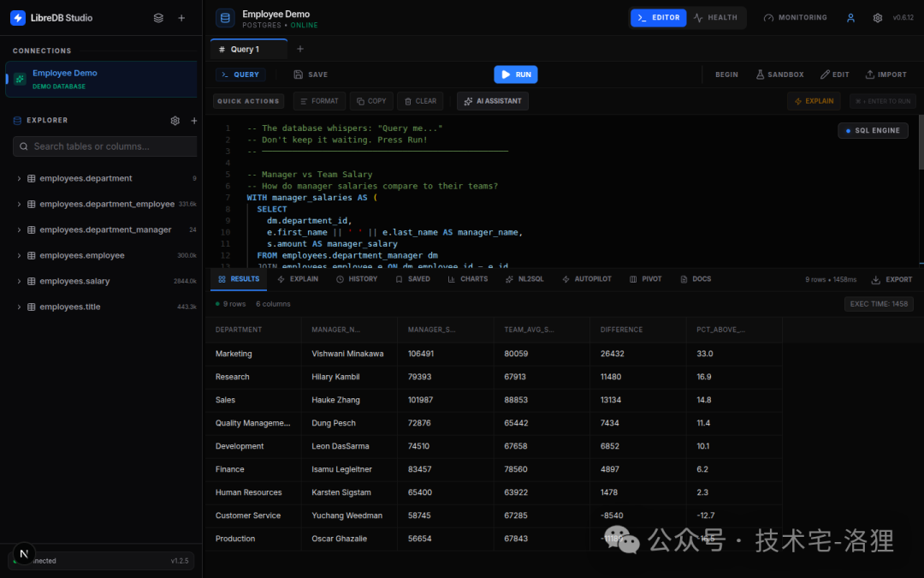Click the orange Explain button

click(814, 101)
